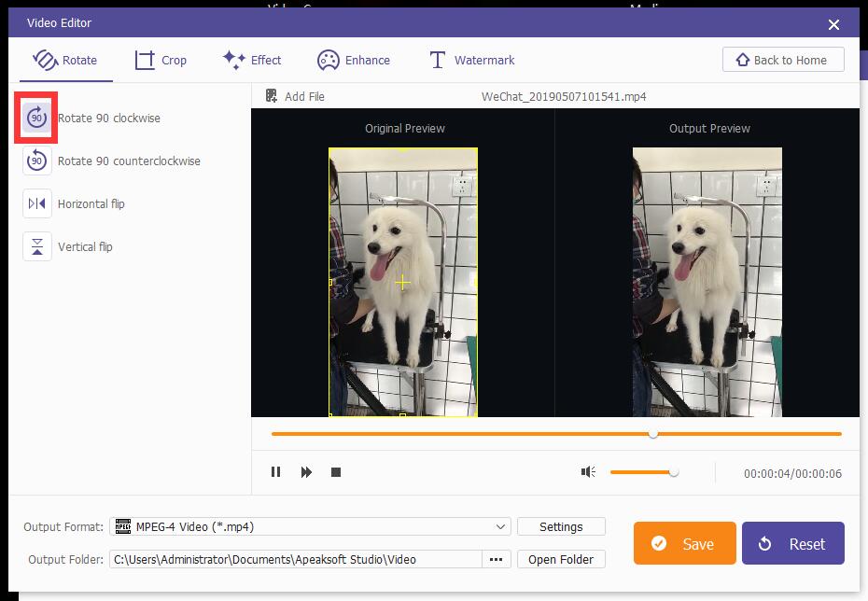Viewport: 868px width, 601px height.
Task: Click the time display 00:00:04/00:00:06
Action: pos(792,474)
